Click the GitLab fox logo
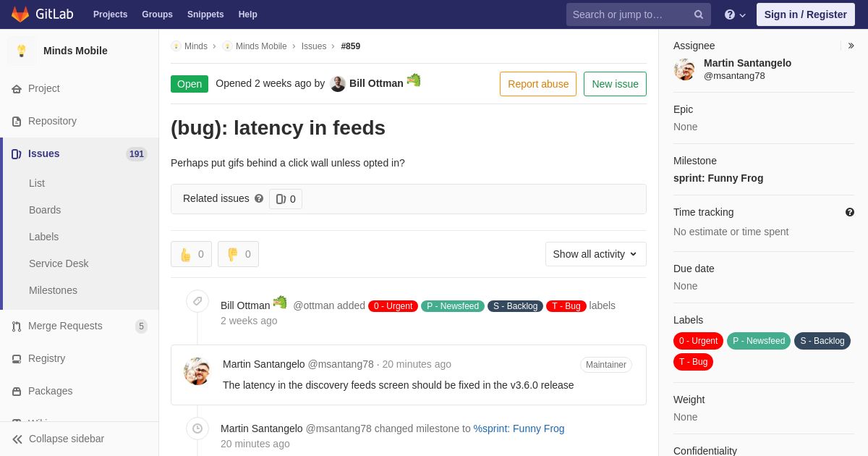This screenshot has width=868, height=456. coord(20,14)
